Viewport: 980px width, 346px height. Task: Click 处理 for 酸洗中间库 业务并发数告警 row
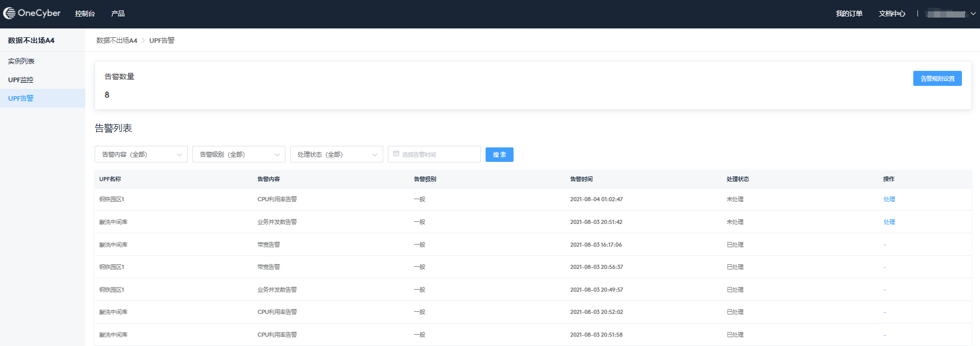coord(889,222)
